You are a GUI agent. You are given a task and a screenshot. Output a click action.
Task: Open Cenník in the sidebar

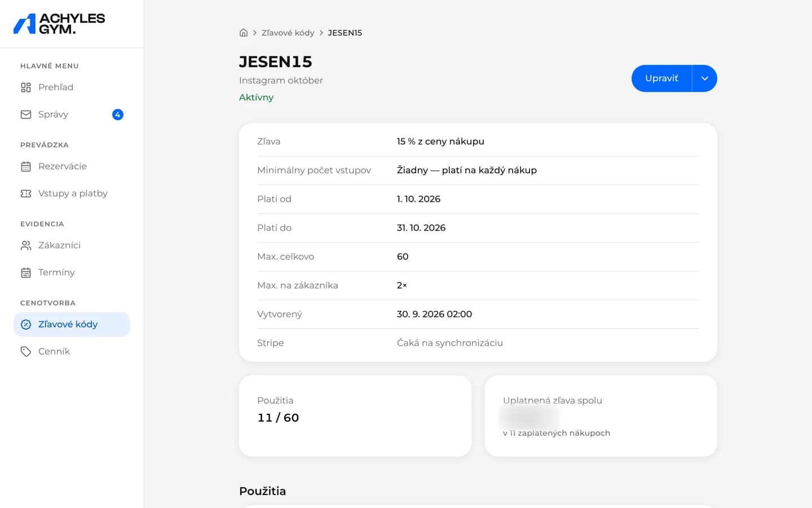pyautogui.click(x=72, y=352)
